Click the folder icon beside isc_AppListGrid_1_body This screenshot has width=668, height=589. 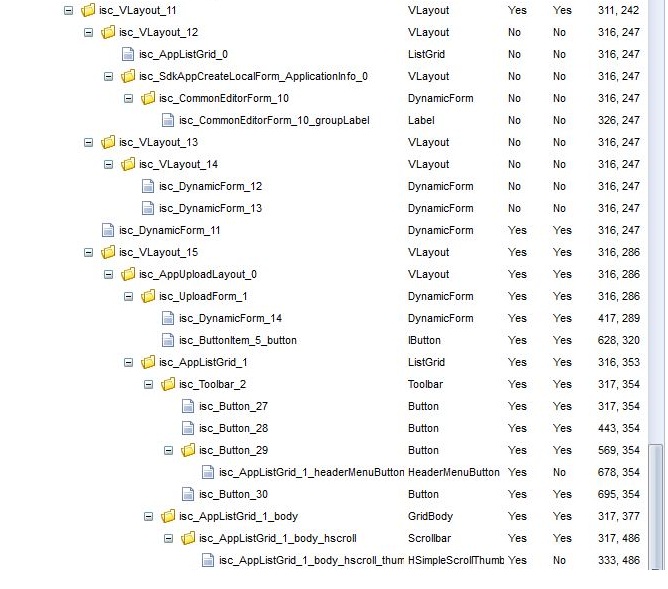[x=168, y=516]
